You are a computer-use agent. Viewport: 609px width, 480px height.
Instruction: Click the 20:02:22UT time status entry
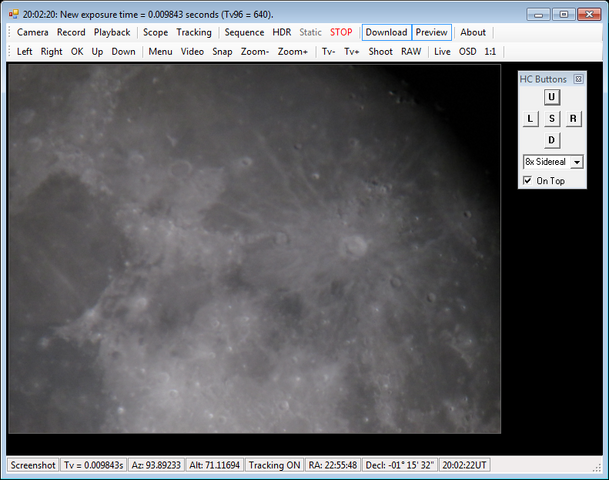click(x=465, y=465)
